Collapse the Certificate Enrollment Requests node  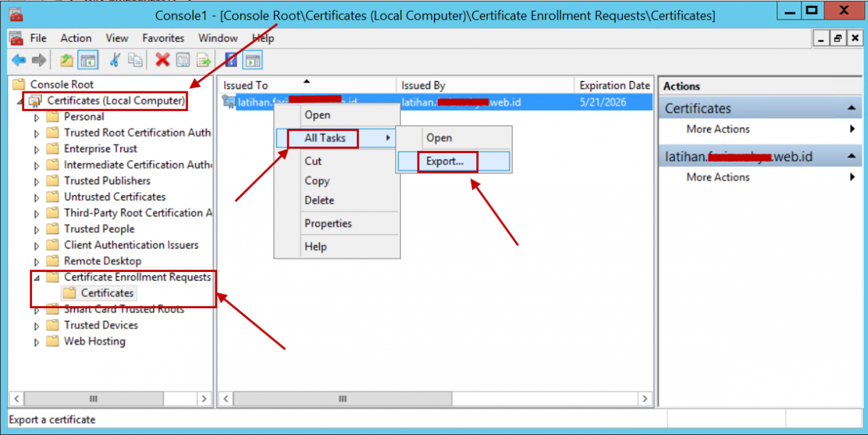point(37,277)
